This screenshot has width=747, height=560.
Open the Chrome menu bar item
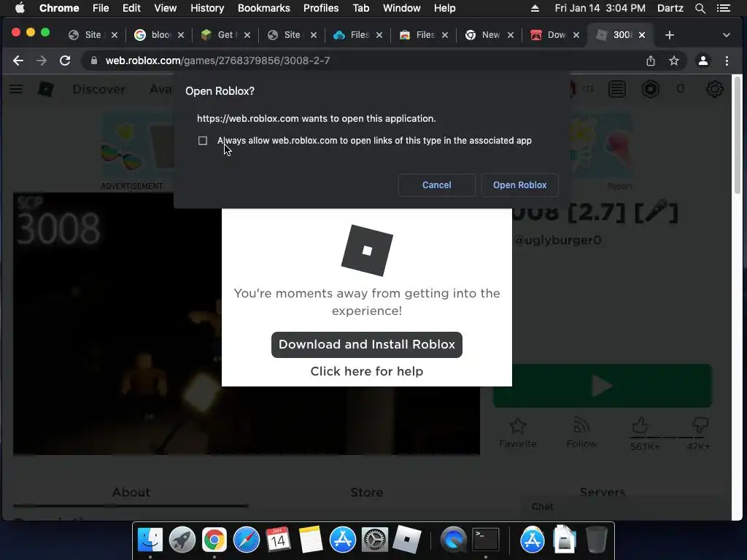pyautogui.click(x=59, y=8)
